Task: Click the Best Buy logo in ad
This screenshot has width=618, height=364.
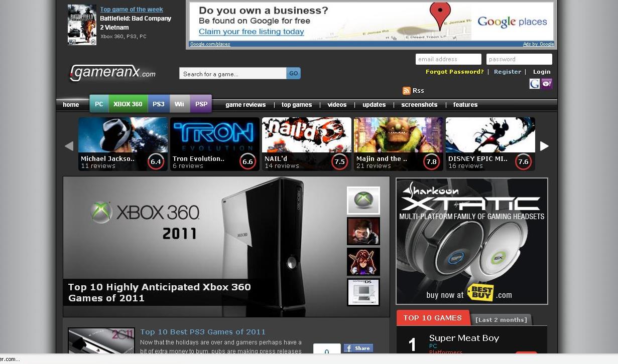Action: [480, 293]
